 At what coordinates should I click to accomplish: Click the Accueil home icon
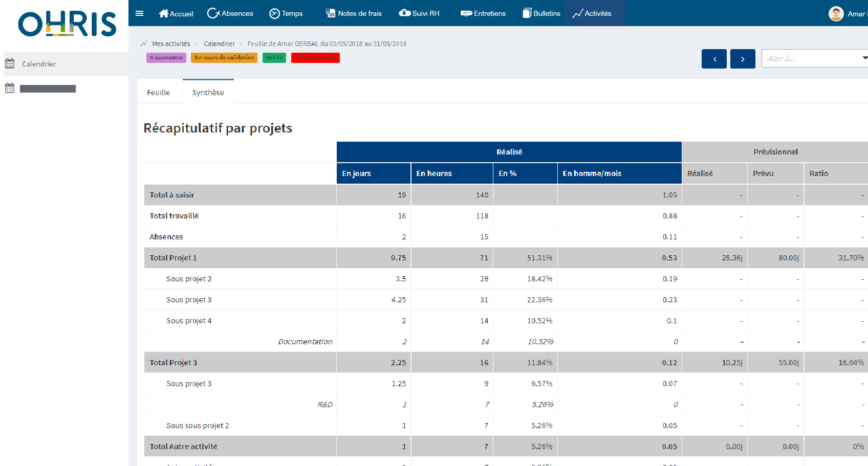coord(164,13)
